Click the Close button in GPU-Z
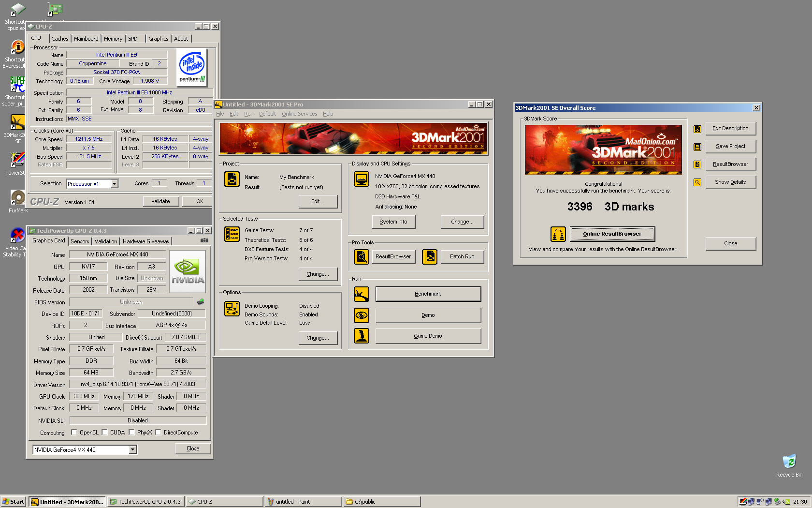The image size is (812, 508). tap(193, 449)
